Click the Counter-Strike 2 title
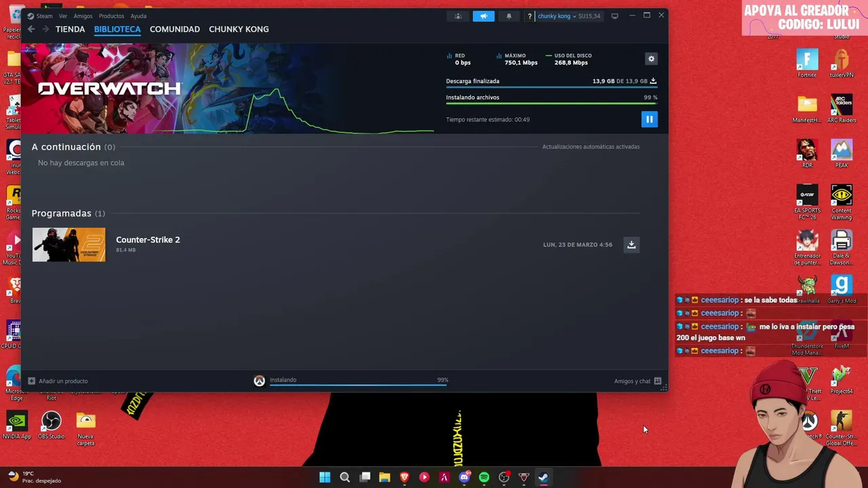The image size is (868, 488). coord(148,239)
